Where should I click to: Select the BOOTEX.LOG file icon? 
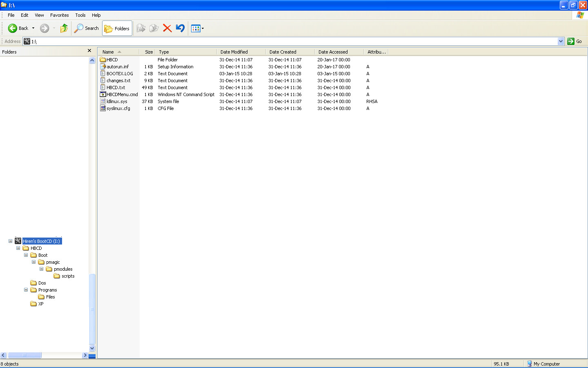coord(103,74)
